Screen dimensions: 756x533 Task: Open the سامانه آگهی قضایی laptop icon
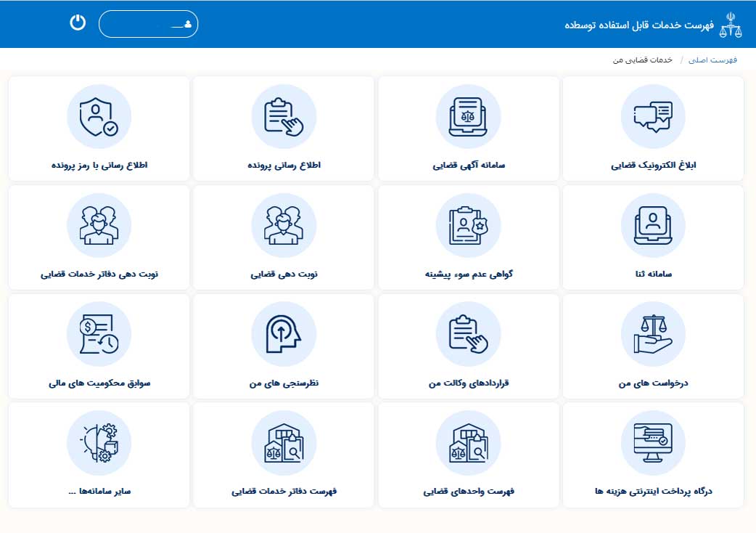coord(468,117)
